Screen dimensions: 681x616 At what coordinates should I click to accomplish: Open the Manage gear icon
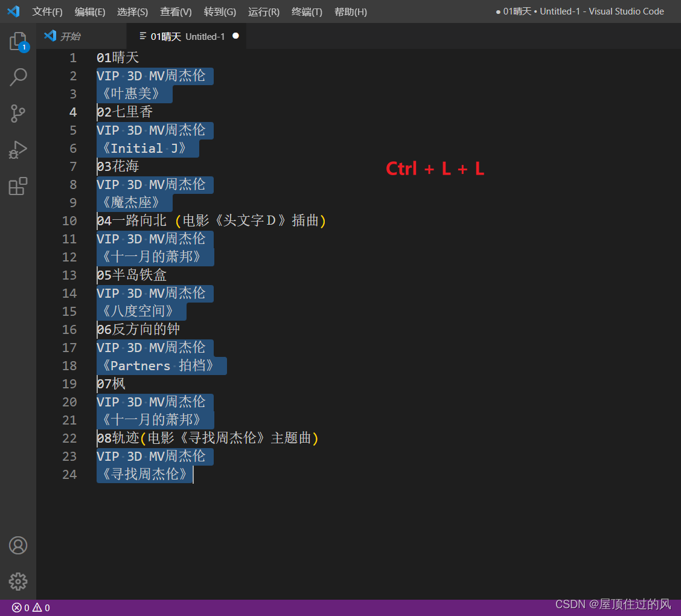(x=18, y=581)
